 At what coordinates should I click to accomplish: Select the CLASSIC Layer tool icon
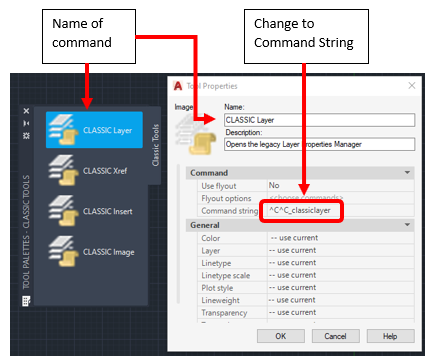click(x=63, y=130)
